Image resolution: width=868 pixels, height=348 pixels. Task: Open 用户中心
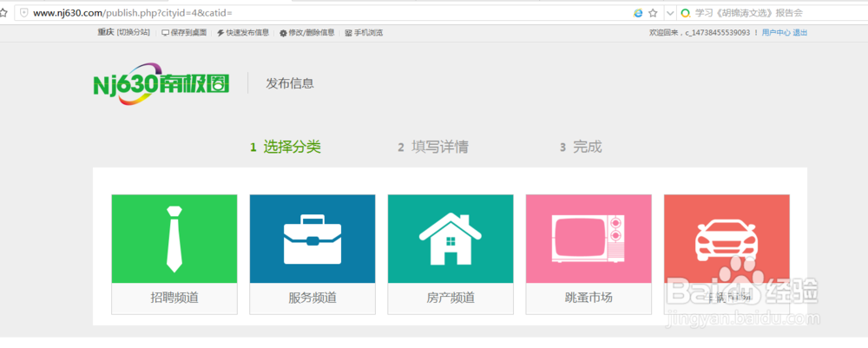[x=776, y=33]
